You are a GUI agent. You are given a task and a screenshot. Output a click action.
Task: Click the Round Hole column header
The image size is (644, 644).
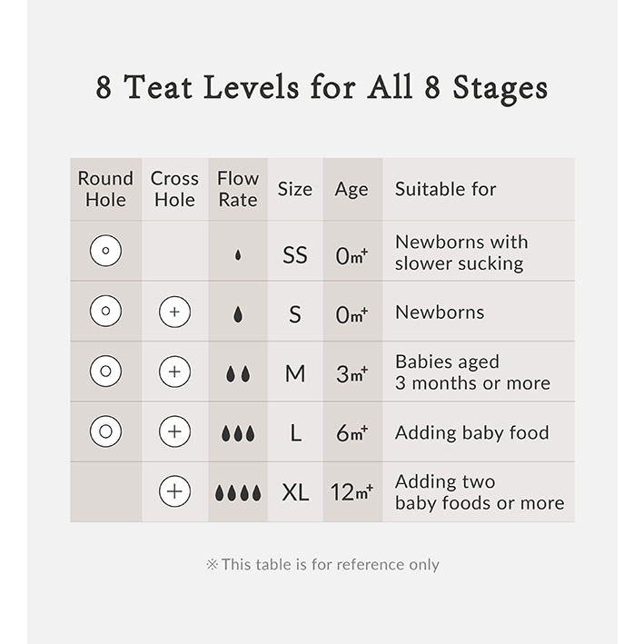point(105,189)
